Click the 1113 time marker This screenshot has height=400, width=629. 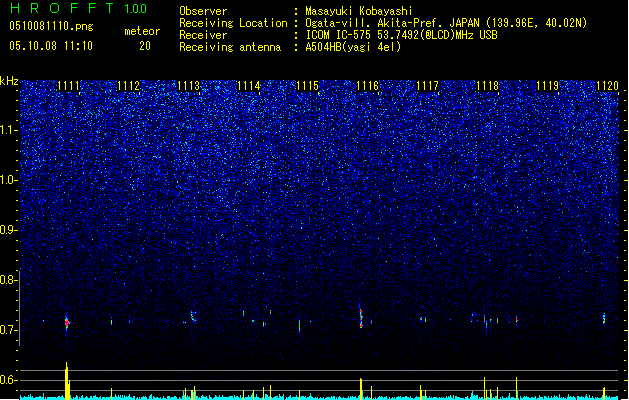(x=188, y=86)
